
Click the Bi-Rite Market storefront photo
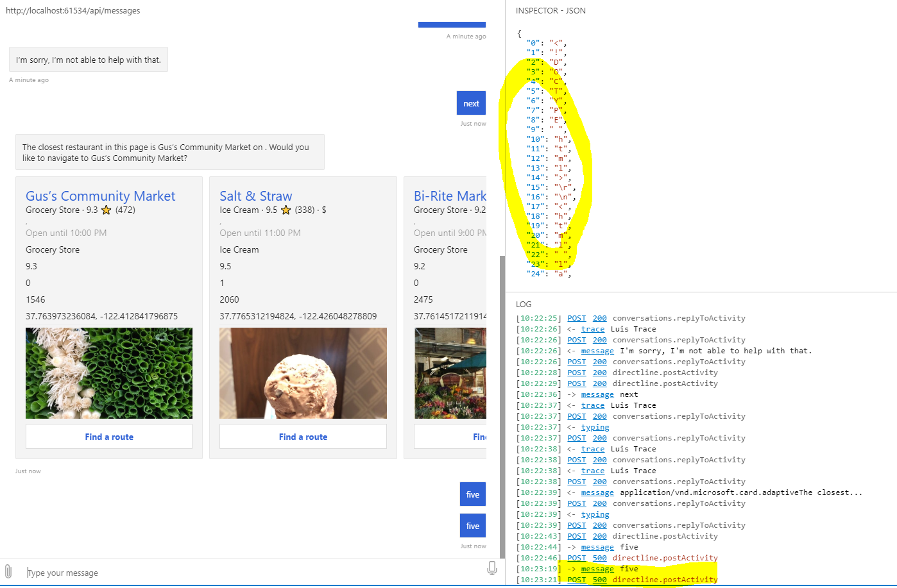coord(450,373)
